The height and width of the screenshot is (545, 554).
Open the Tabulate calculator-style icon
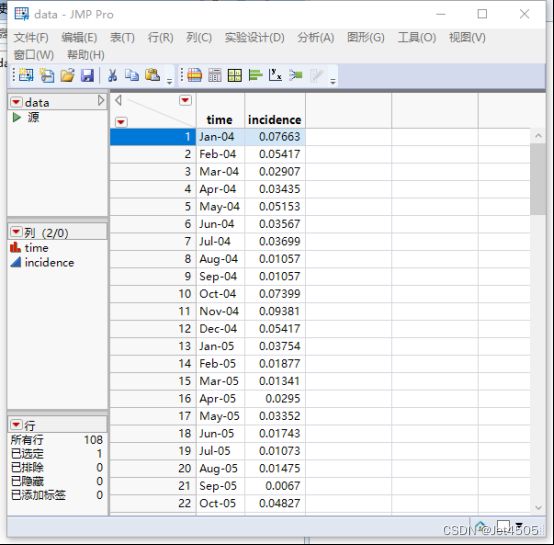(214, 75)
